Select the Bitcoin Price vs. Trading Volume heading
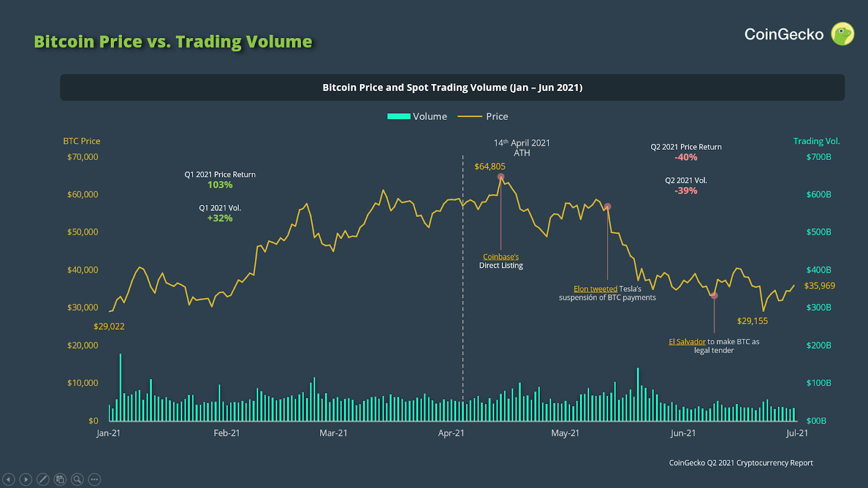The width and height of the screenshot is (868, 488). [x=173, y=42]
